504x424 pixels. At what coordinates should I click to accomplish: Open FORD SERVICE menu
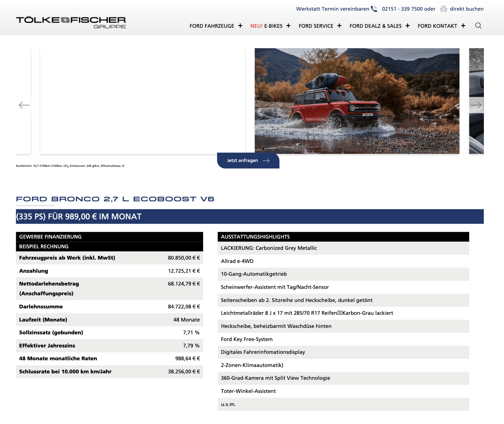[x=316, y=26]
